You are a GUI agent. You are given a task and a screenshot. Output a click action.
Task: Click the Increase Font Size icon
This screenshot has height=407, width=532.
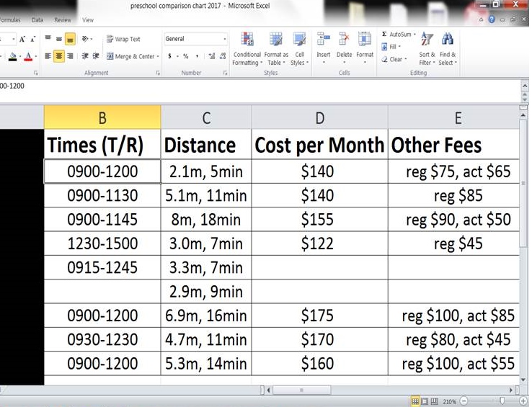tap(22, 40)
